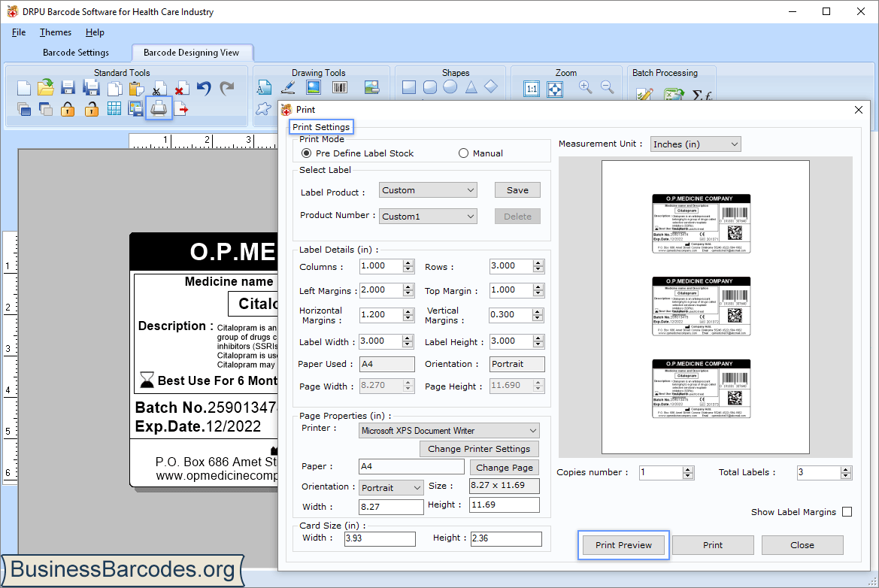This screenshot has width=879, height=588.
Task: Zoom out with the magnifier minus
Action: pos(607,87)
